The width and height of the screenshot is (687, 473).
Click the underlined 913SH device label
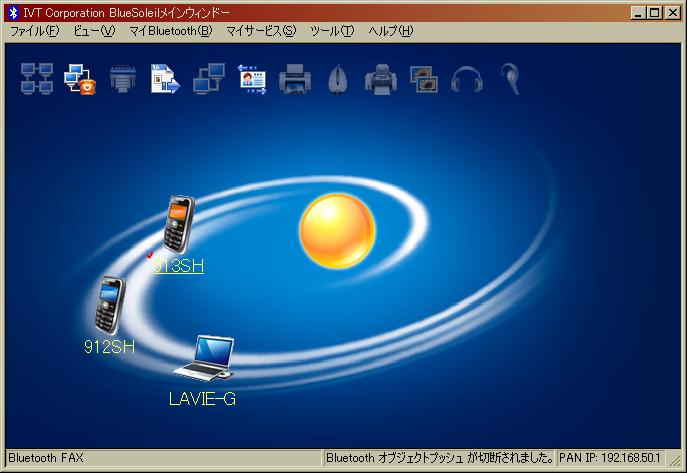[178, 266]
